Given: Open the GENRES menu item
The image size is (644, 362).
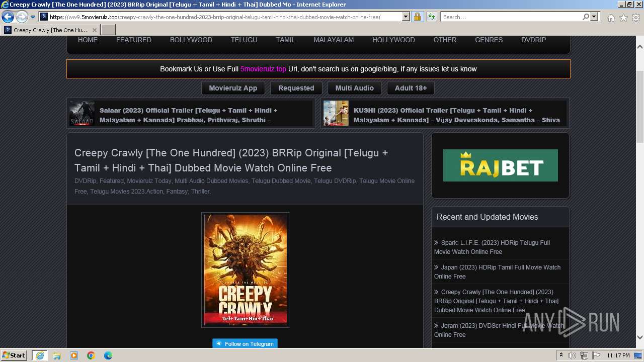Looking at the screenshot, I should point(489,40).
